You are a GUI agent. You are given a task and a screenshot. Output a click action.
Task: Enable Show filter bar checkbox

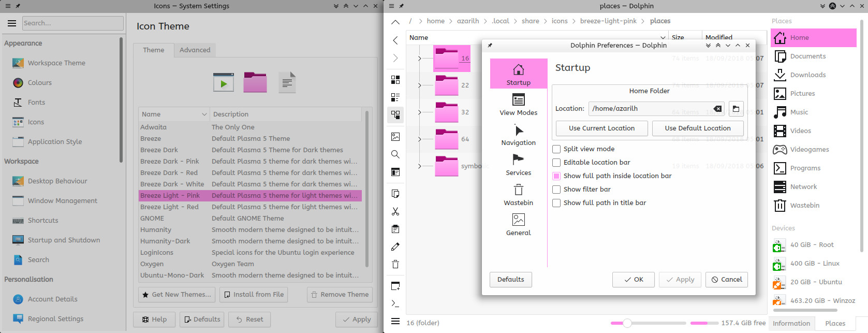coord(556,190)
